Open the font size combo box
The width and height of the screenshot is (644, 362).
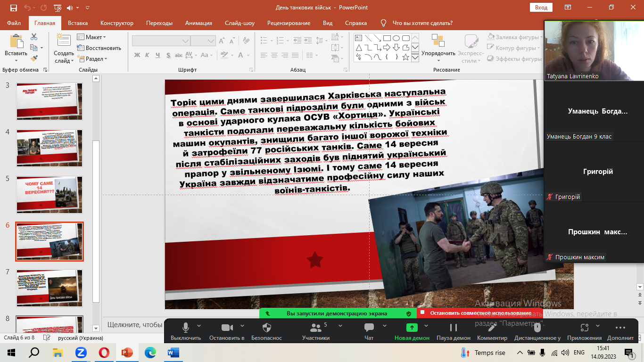pos(203,41)
